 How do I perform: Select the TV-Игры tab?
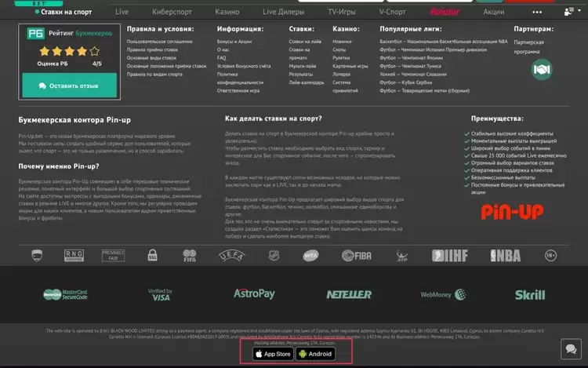342,12
